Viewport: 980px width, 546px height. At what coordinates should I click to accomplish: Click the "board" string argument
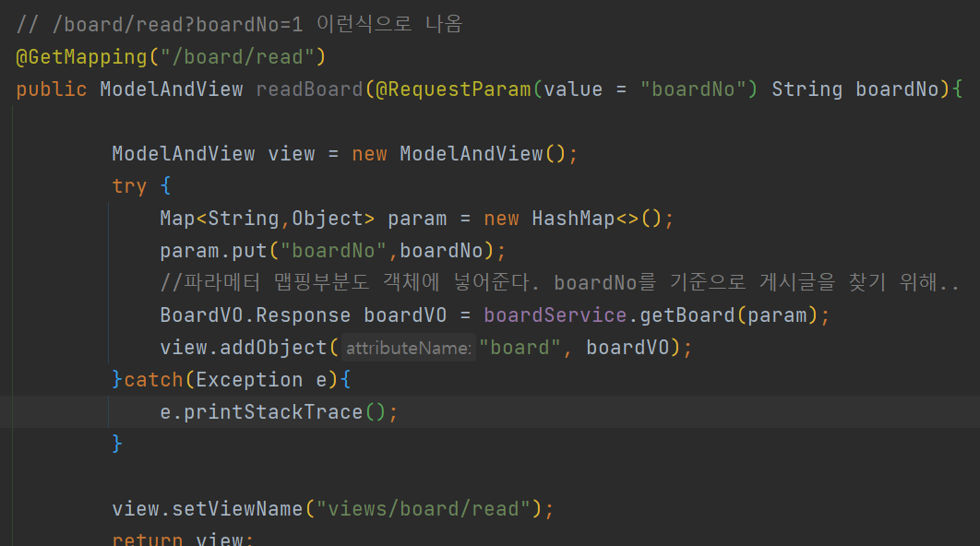(x=520, y=348)
